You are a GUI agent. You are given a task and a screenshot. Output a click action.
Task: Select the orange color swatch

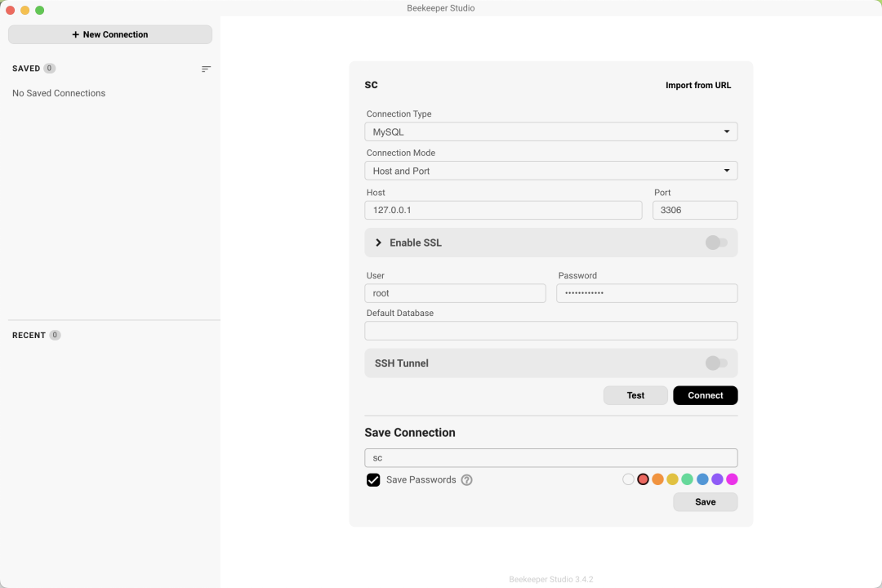coord(657,479)
